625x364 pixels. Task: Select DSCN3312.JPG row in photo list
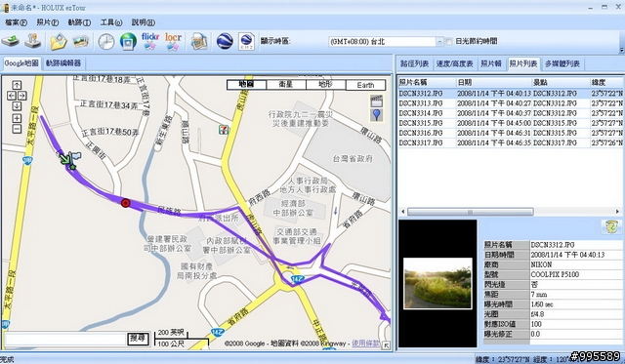tap(510, 93)
